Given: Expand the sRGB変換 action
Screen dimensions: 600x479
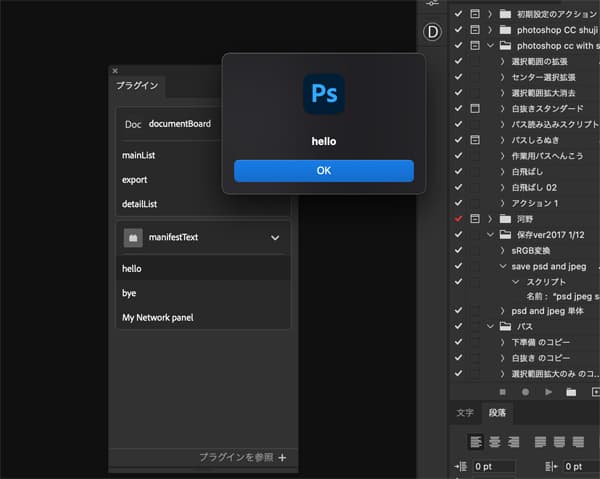Looking at the screenshot, I should 503,250.
